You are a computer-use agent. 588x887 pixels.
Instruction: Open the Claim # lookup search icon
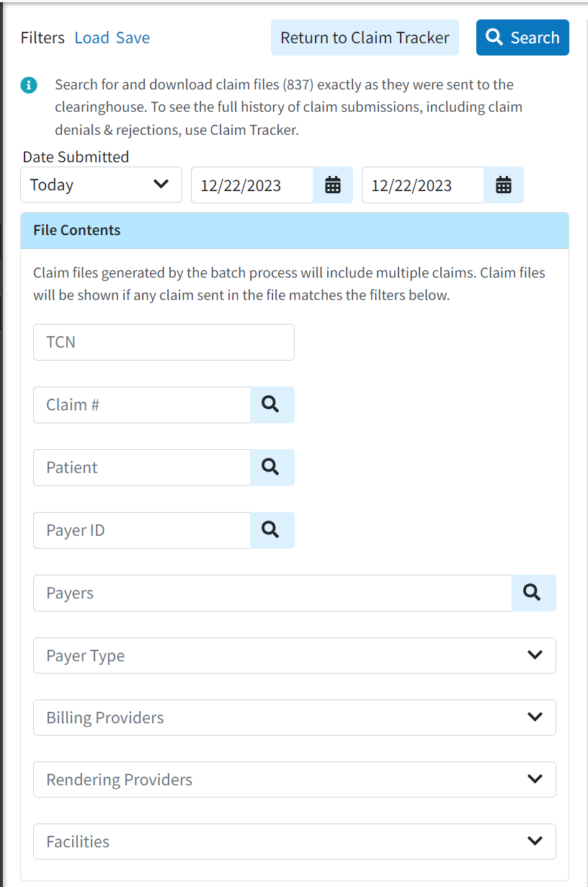click(272, 405)
